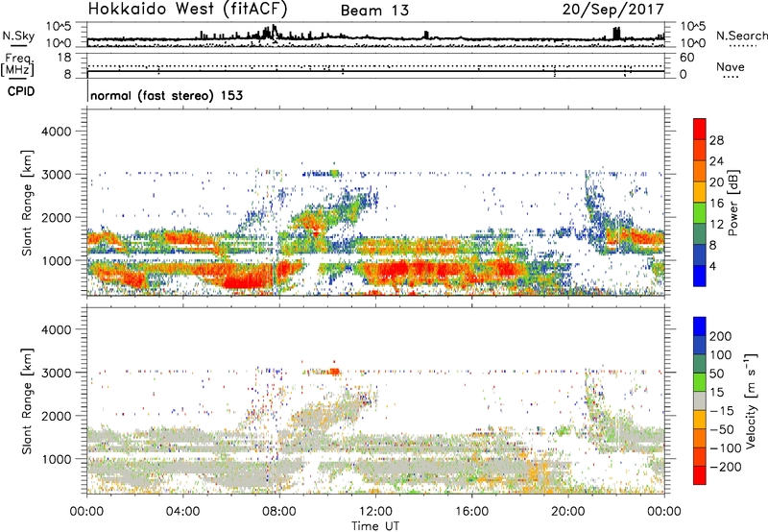Click the '28' label on power colorbar
Screen dimensions: 768x532
coord(716,140)
